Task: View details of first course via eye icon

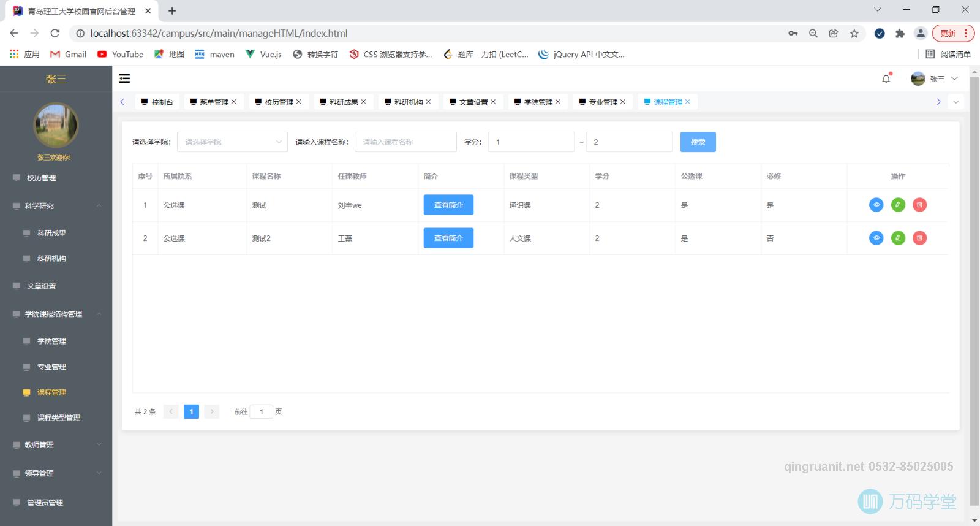Action: pos(876,205)
